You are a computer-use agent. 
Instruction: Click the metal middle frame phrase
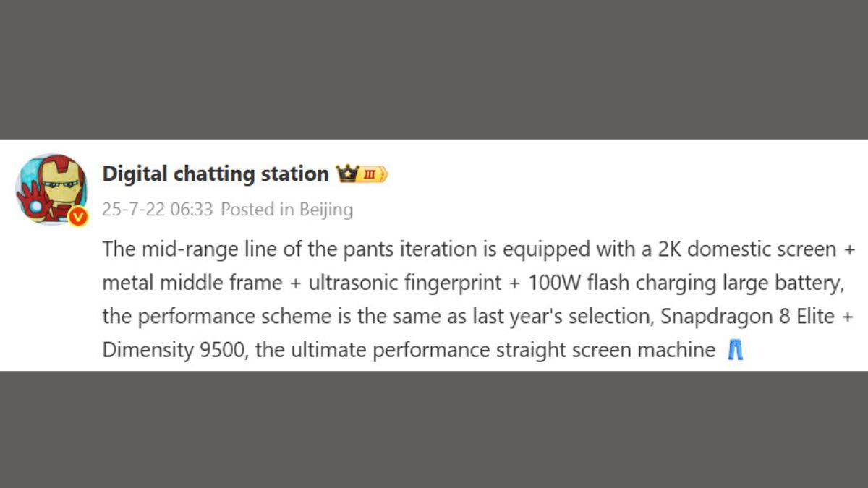coord(192,283)
